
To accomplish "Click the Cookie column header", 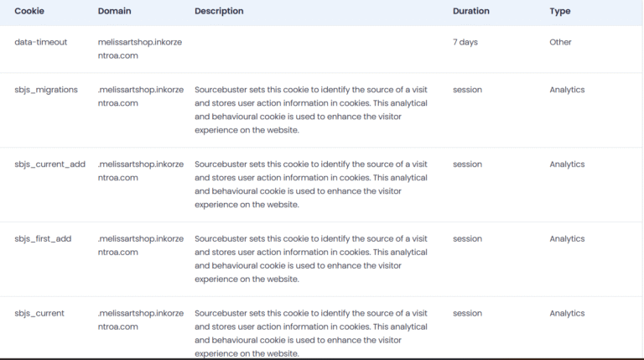I will click(29, 12).
